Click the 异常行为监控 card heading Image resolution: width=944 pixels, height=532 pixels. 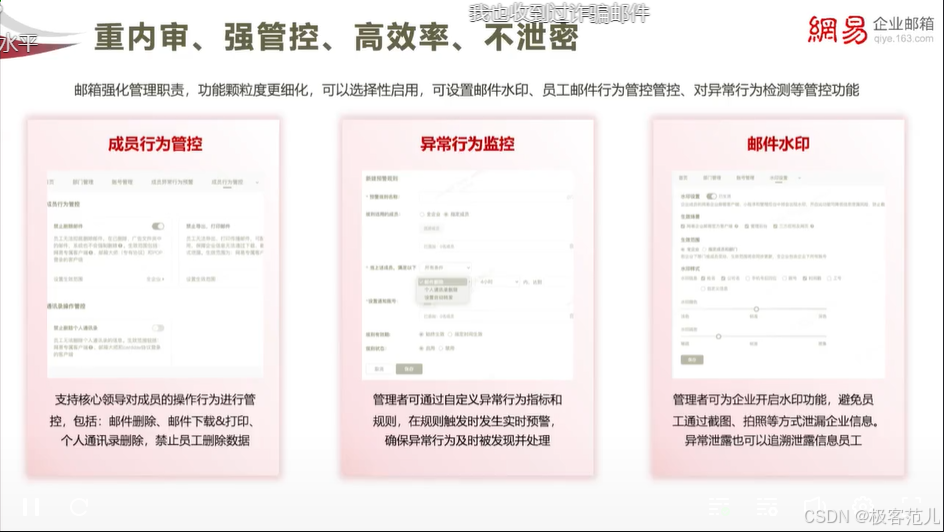point(467,144)
